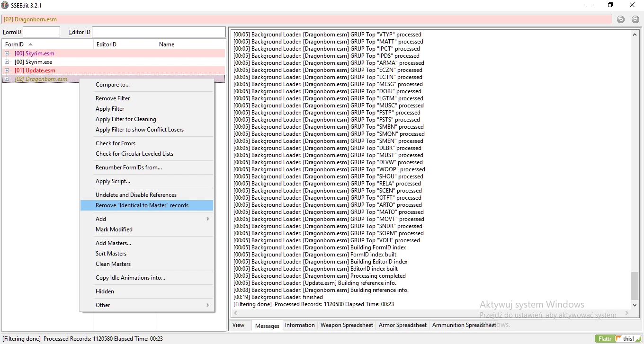Choose Apply Filter to show Conflict Losers
This screenshot has width=644, height=344.
(x=147, y=130)
